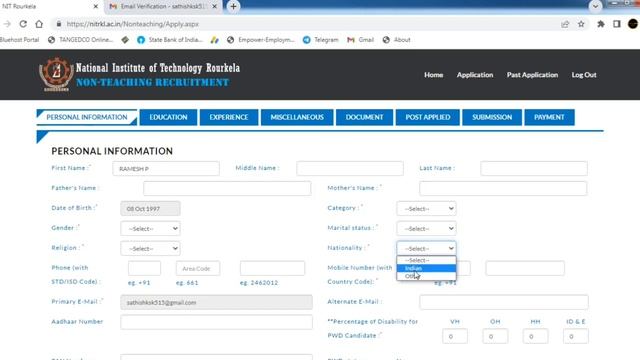Viewport: 640px width, 360px height.
Task: Open the About bookmark
Action: 397,40
